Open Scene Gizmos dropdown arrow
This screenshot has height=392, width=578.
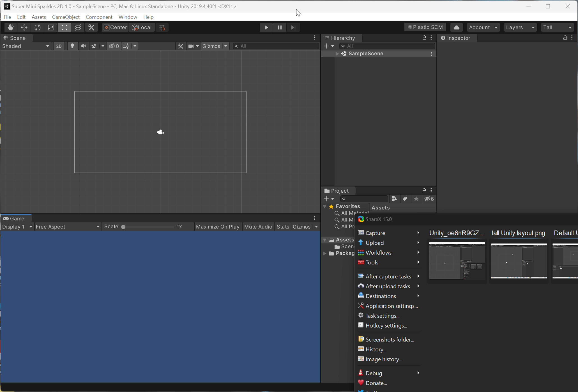point(226,46)
